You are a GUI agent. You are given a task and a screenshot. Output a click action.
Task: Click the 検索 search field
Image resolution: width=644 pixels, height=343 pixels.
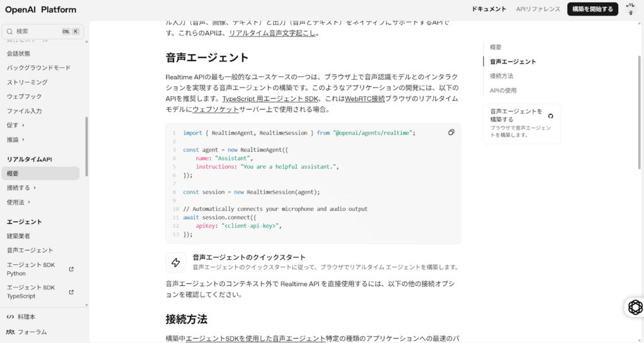pos(43,31)
